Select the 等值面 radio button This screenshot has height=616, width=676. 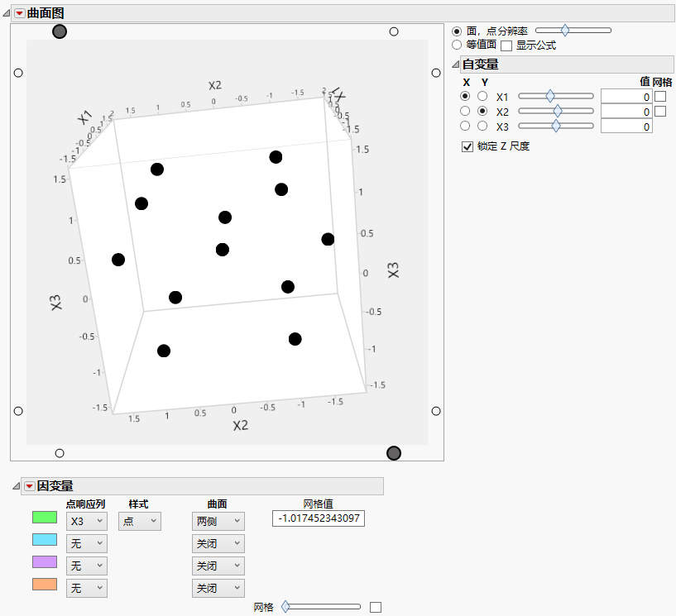[x=458, y=45]
